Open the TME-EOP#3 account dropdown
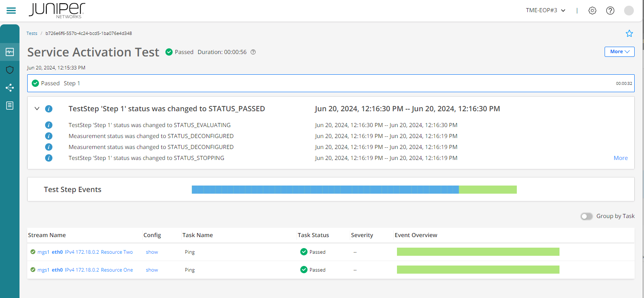The width and height of the screenshot is (644, 298). [545, 11]
